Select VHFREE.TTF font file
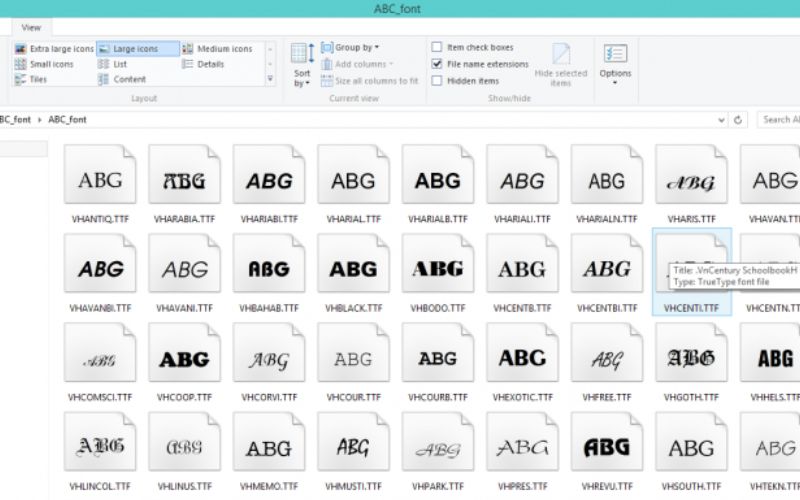 [607, 363]
